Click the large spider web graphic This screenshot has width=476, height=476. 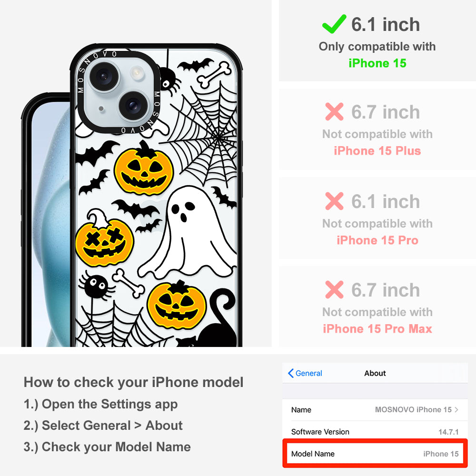(x=202, y=137)
